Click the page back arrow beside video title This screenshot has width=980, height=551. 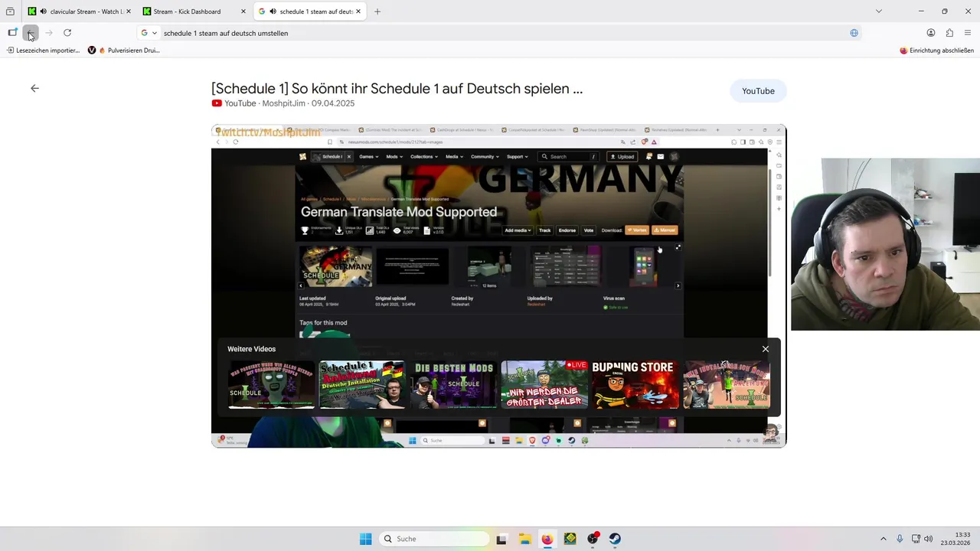click(x=34, y=88)
